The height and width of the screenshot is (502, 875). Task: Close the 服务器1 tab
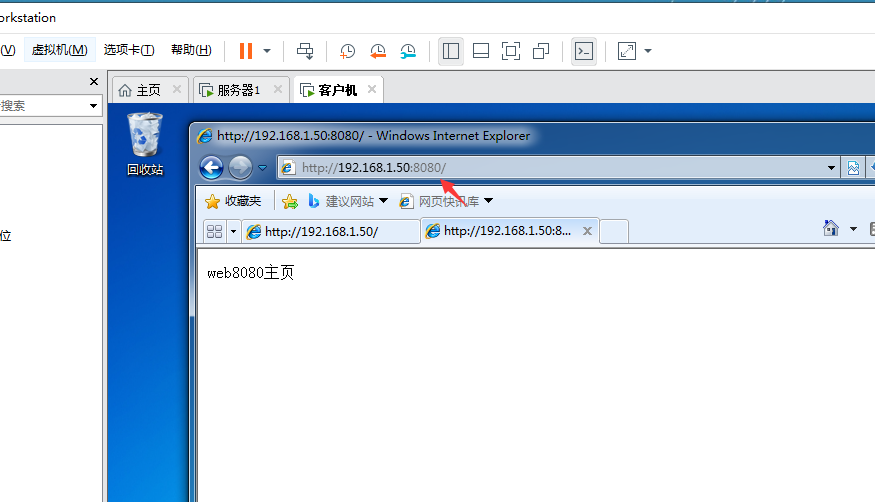pos(278,89)
